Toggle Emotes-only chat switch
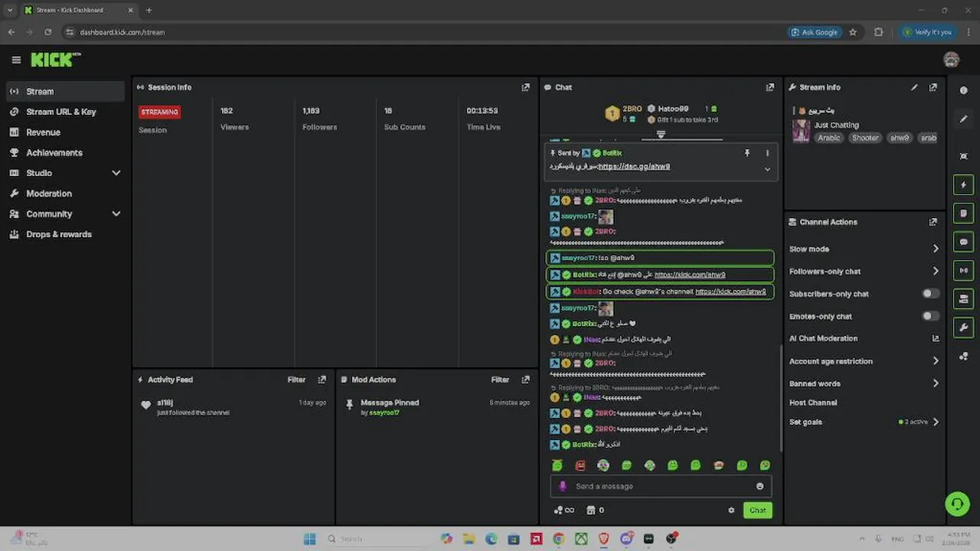This screenshot has width=980, height=551. click(930, 316)
